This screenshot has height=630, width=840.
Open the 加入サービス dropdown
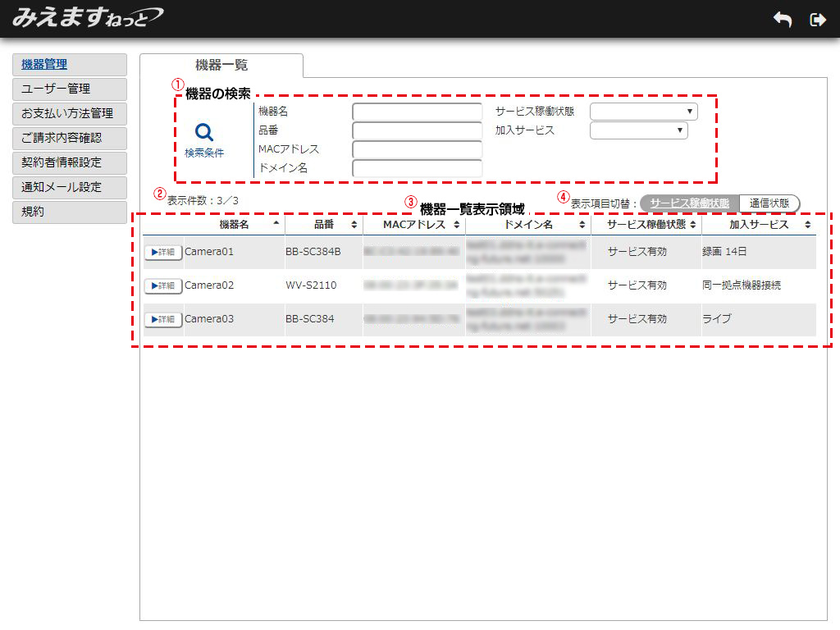pyautogui.click(x=638, y=130)
